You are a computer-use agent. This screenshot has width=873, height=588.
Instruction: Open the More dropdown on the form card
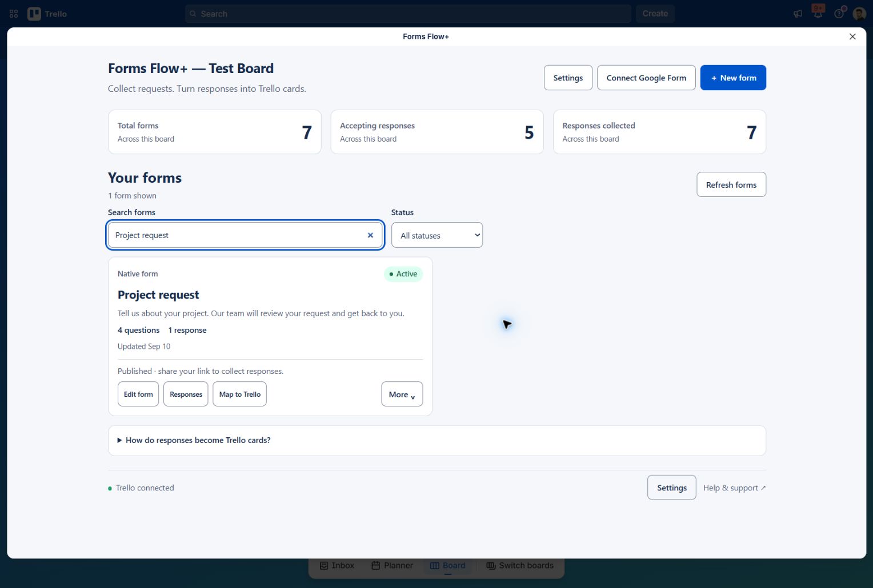click(x=402, y=394)
